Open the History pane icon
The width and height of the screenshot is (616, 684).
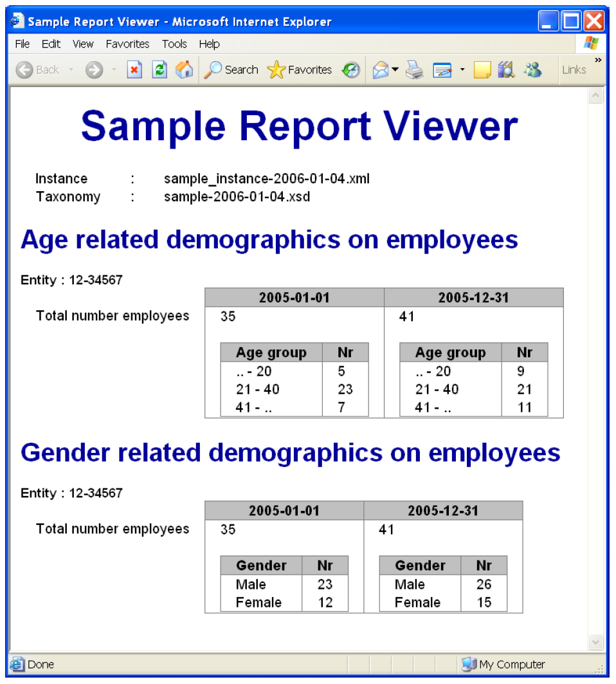(x=350, y=69)
